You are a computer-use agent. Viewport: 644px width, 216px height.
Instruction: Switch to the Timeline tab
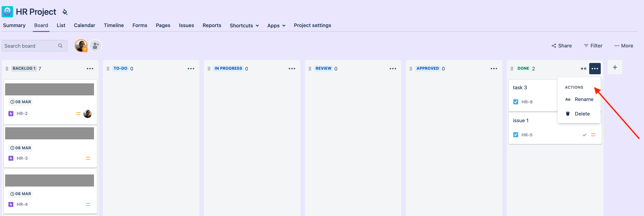pyautogui.click(x=114, y=25)
